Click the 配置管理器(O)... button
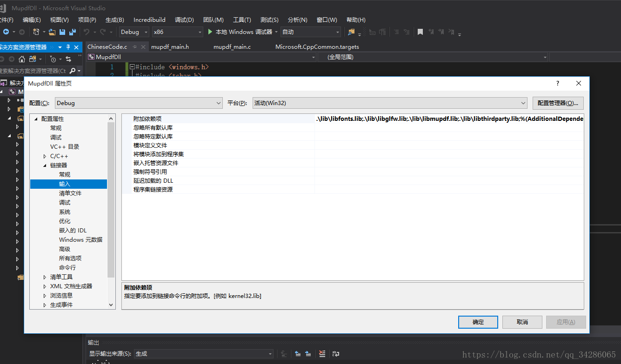Image resolution: width=621 pixels, height=364 pixels. pos(558,103)
